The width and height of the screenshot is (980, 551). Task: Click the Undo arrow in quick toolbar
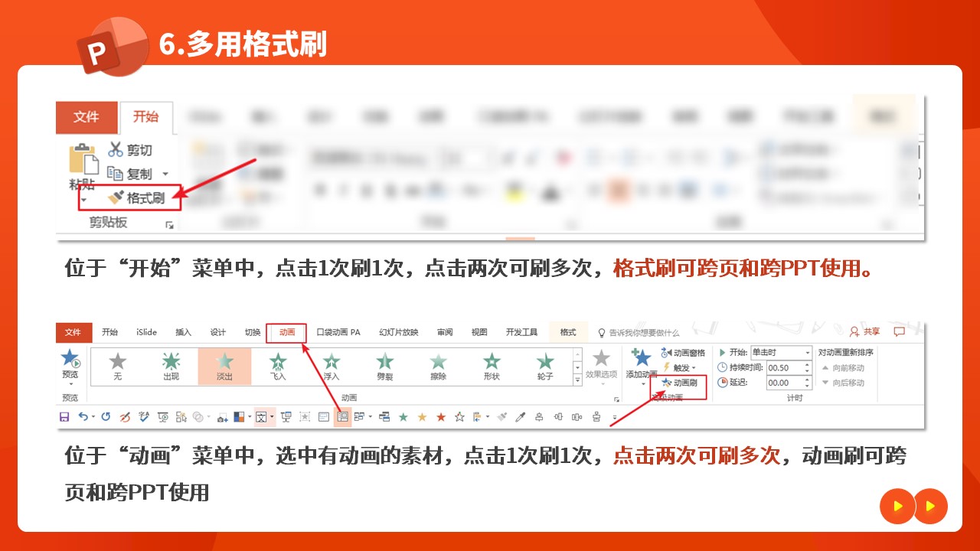83,417
